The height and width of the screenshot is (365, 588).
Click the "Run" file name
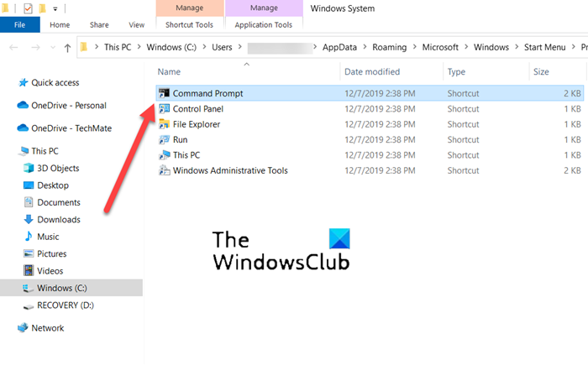coord(180,140)
